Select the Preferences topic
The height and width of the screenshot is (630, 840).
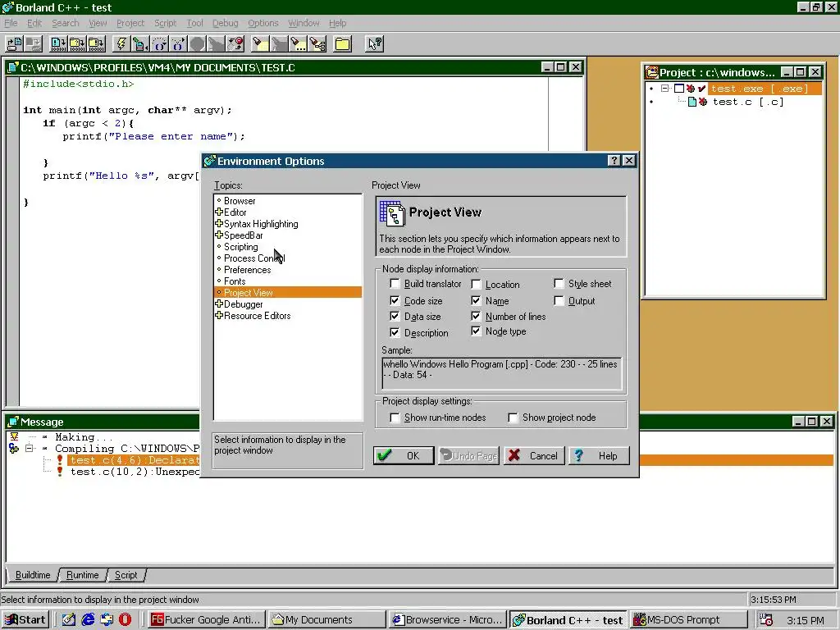point(248,269)
